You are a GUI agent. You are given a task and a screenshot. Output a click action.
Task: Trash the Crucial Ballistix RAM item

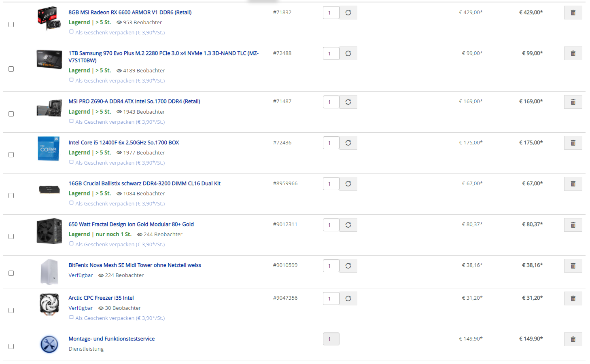pyautogui.click(x=573, y=184)
